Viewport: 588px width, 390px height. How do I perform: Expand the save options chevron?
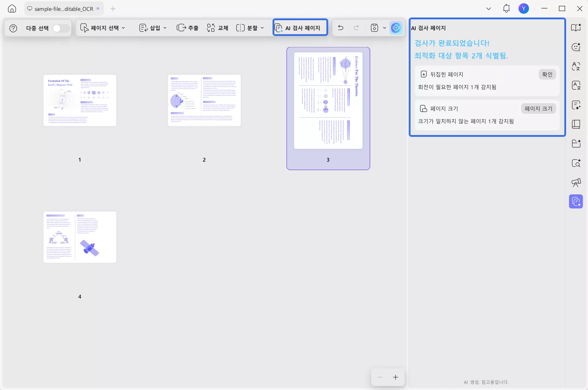pyautogui.click(x=384, y=28)
